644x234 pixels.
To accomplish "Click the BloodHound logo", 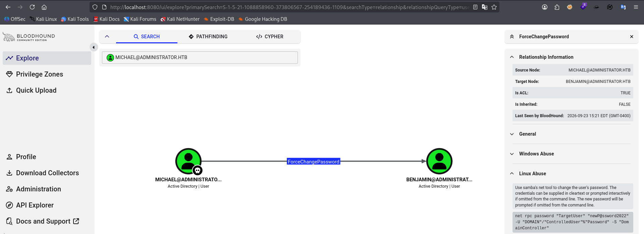I will click(x=29, y=37).
